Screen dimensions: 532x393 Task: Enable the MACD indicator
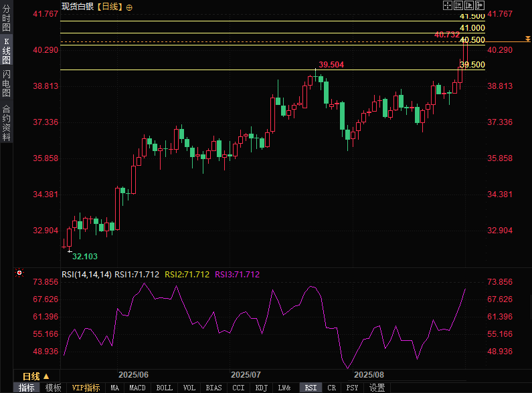[x=137, y=388]
